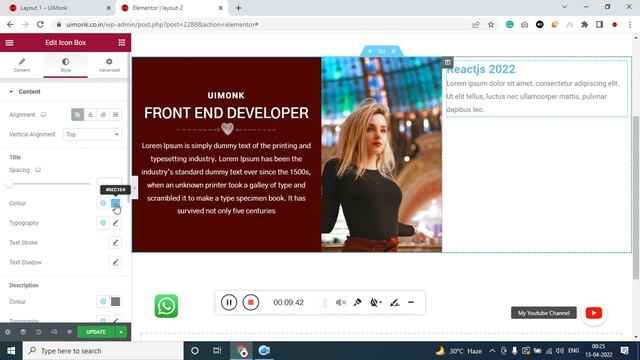Open the Windows Start menu
Viewport: 640px width, 360px height.
pyautogui.click(x=11, y=351)
